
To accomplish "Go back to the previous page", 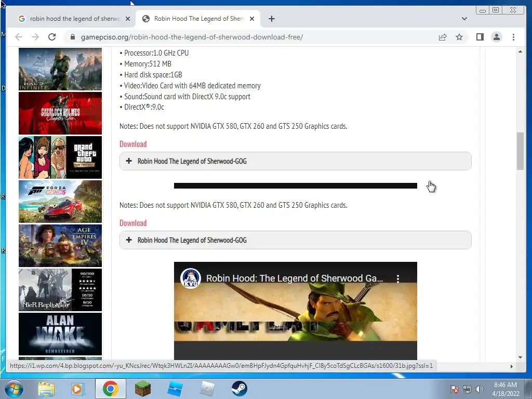I will [x=19, y=37].
